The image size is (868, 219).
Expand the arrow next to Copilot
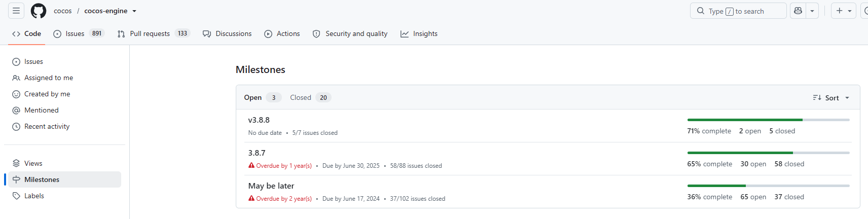point(812,11)
